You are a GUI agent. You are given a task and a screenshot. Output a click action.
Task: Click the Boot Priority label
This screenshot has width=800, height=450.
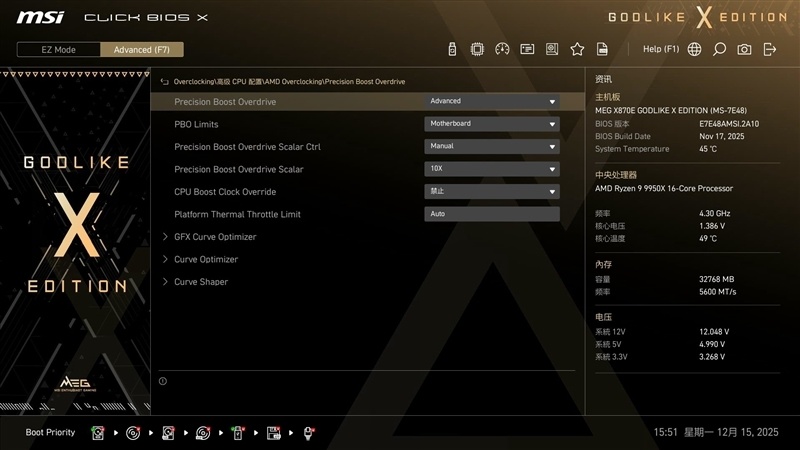50,432
